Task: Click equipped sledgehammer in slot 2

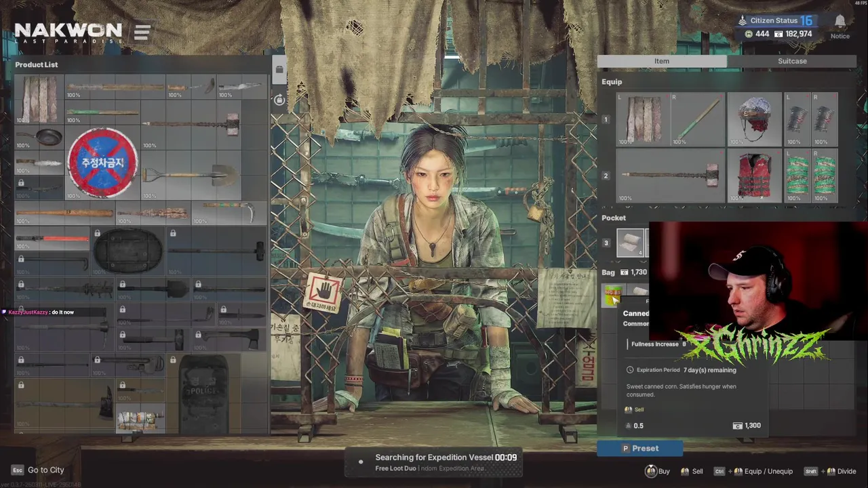Action: (x=671, y=176)
